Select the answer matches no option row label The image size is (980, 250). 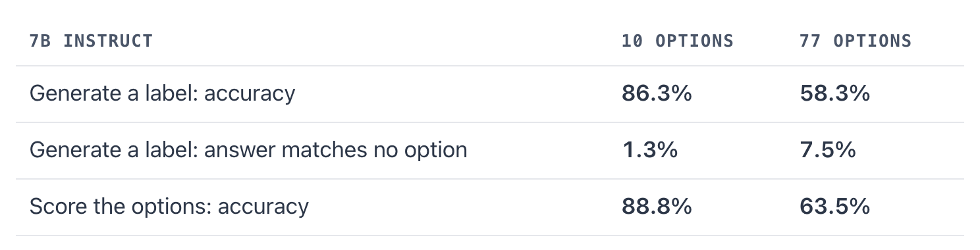tap(248, 151)
